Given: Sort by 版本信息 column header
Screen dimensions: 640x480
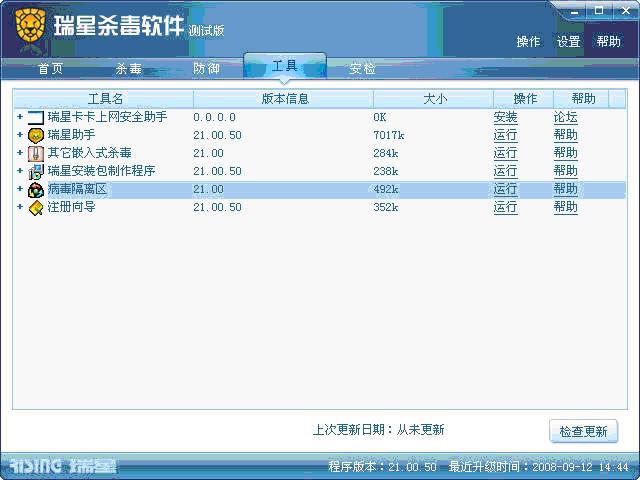Looking at the screenshot, I should [x=284, y=99].
